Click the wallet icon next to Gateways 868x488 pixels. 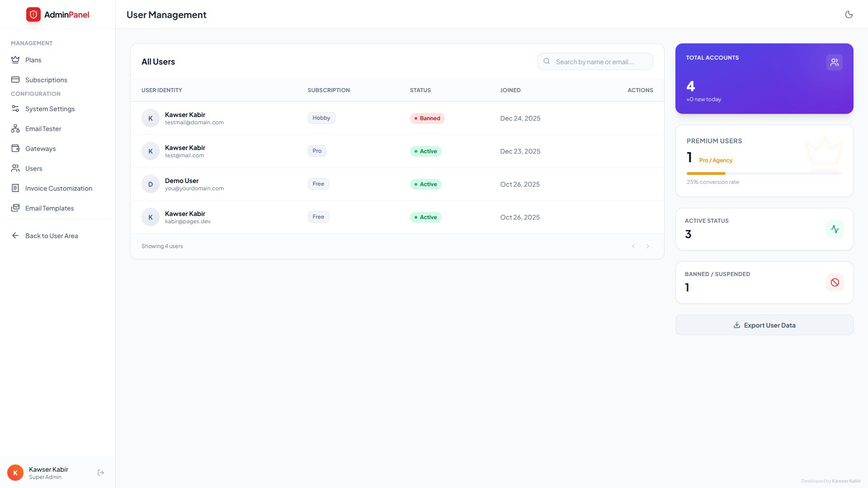point(15,148)
